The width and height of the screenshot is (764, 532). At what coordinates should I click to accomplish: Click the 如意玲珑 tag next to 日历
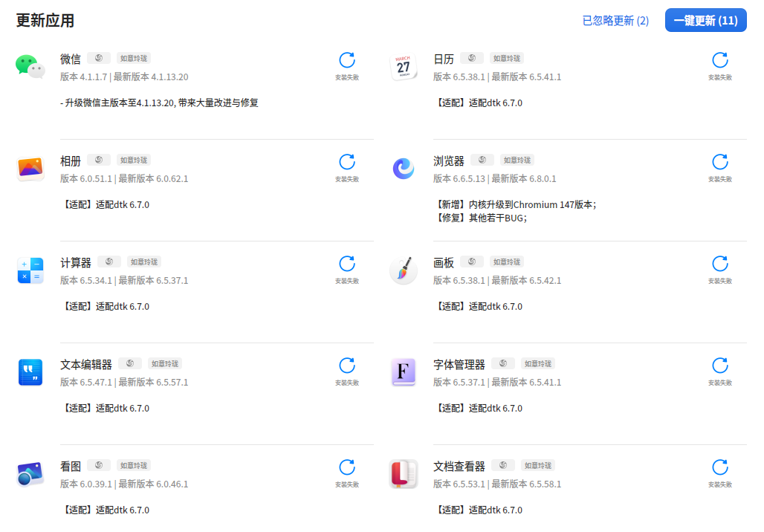pyautogui.click(x=507, y=59)
